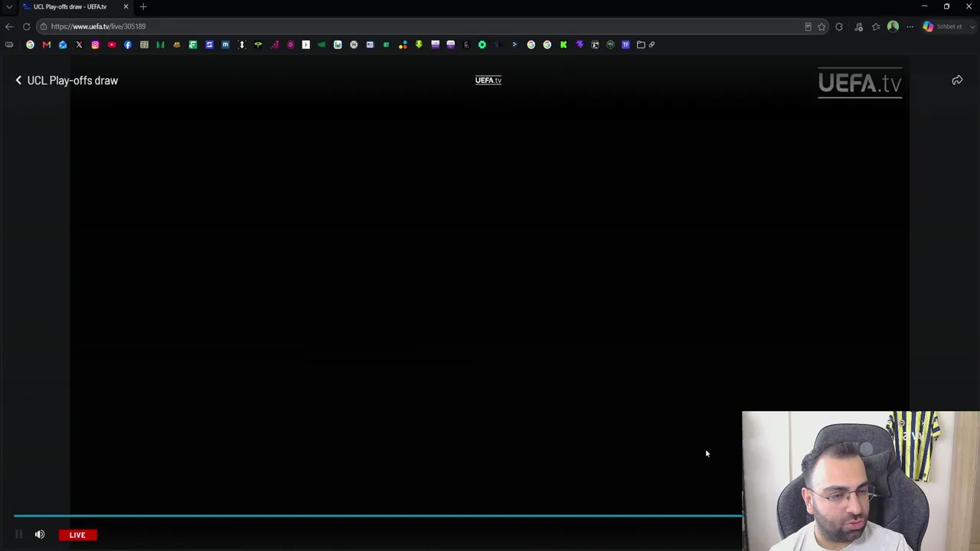Open the Instagram bookmark
The width and height of the screenshot is (980, 551).
(x=95, y=44)
